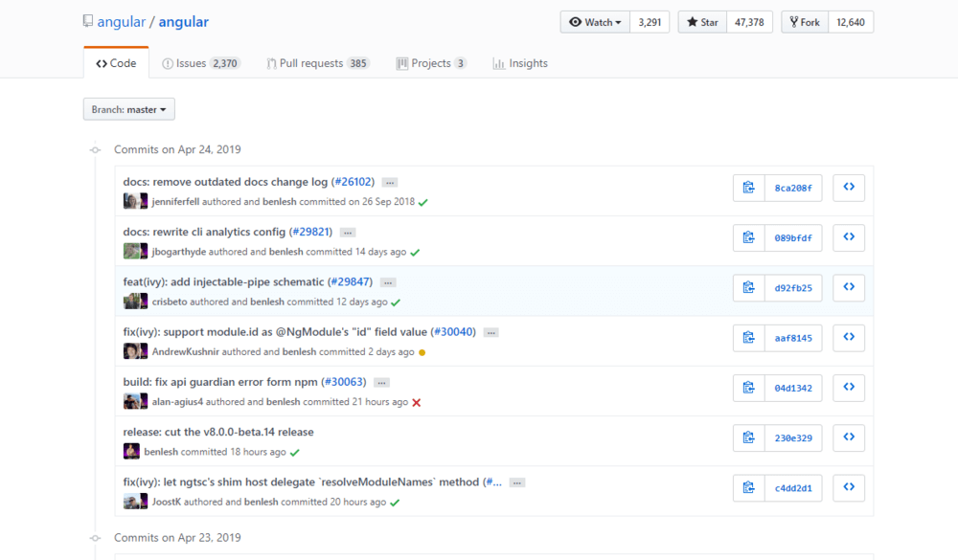958x560 pixels.
Task: Open the Watch dropdown button
Action: pos(595,22)
